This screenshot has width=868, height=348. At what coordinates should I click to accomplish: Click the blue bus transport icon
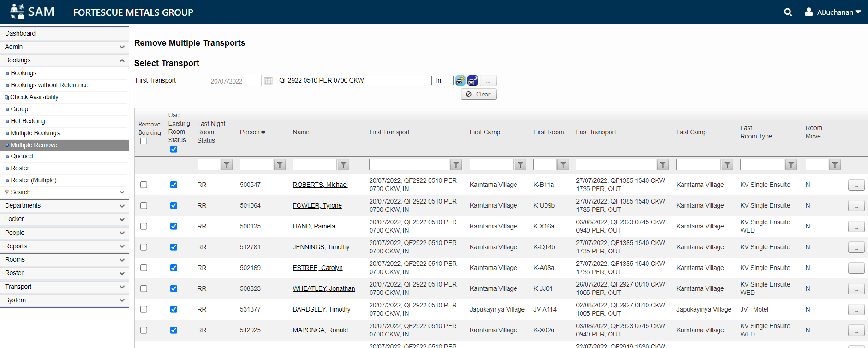[x=473, y=80]
